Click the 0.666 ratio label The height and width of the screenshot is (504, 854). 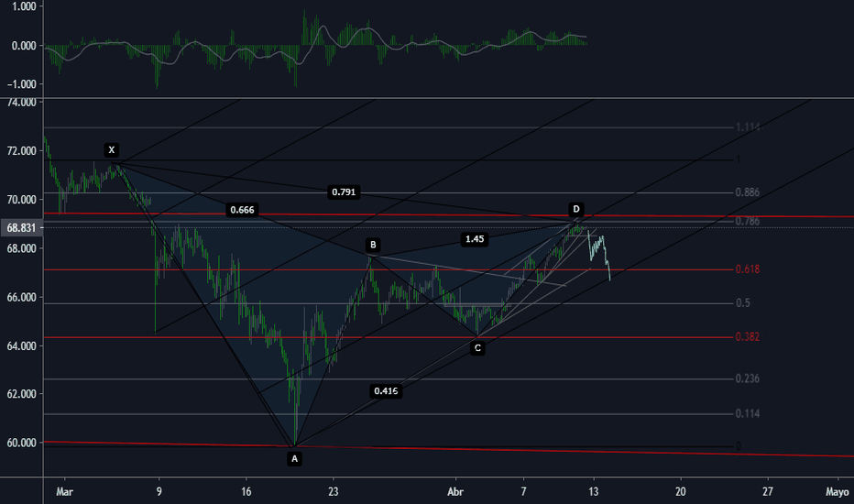(243, 210)
